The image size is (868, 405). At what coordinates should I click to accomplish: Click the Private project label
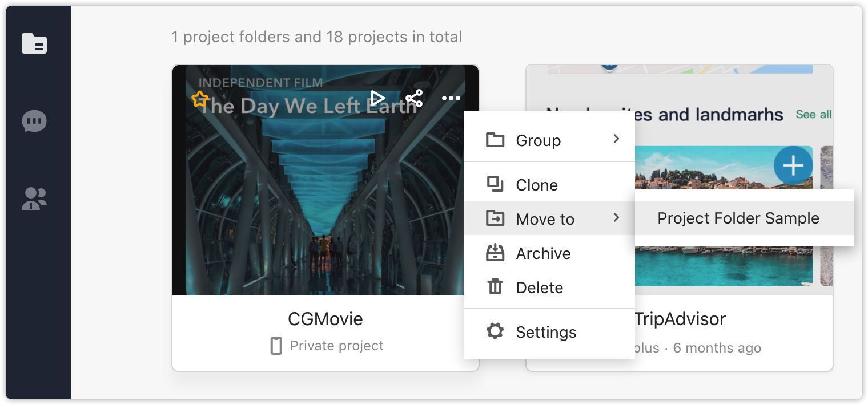coord(336,345)
